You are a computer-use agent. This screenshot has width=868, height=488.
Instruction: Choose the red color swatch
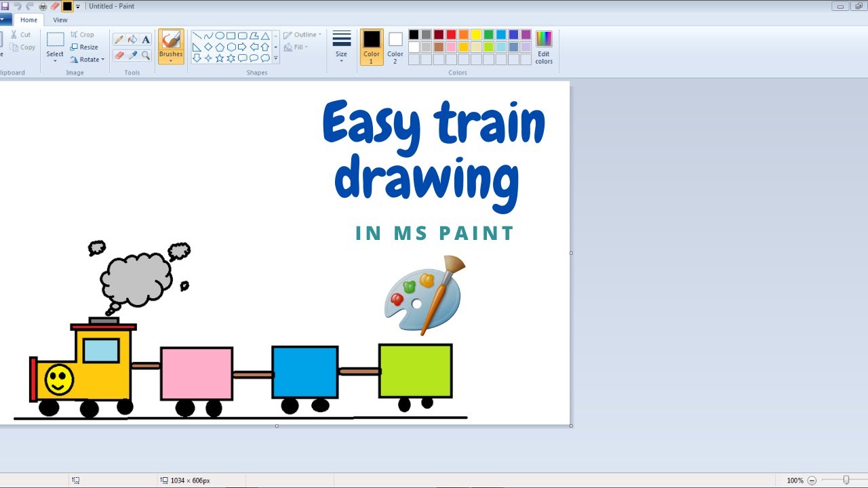[451, 35]
